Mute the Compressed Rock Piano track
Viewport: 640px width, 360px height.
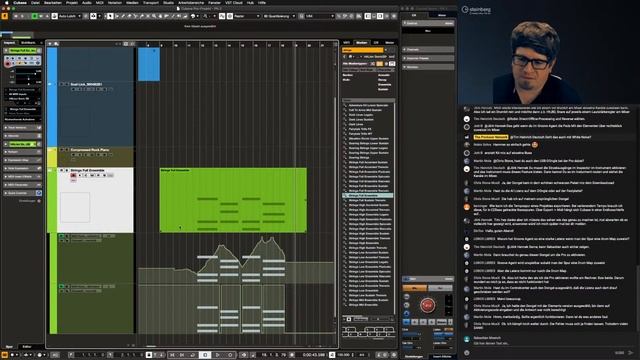[x=62, y=150]
